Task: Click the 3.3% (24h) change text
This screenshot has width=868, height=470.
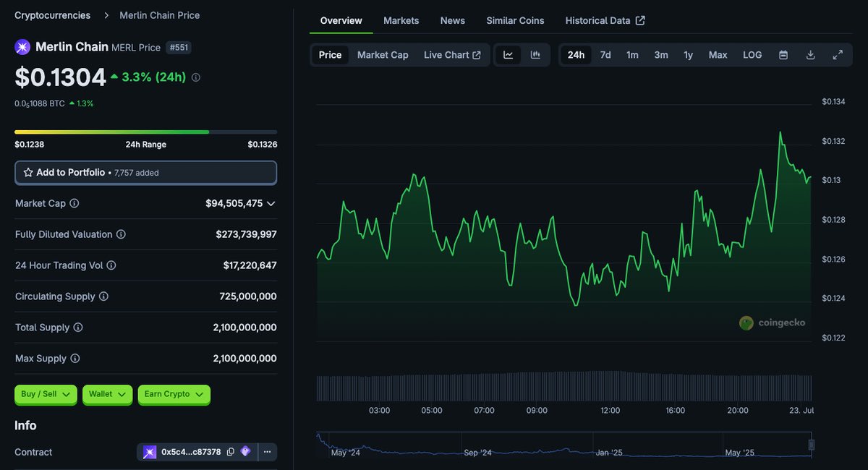Action: pyautogui.click(x=154, y=77)
